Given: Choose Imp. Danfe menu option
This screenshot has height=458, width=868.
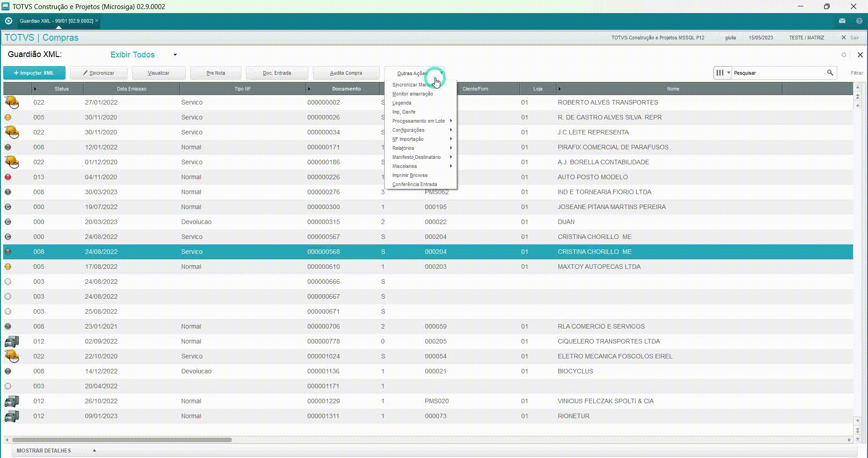Looking at the screenshot, I should 420,112.
